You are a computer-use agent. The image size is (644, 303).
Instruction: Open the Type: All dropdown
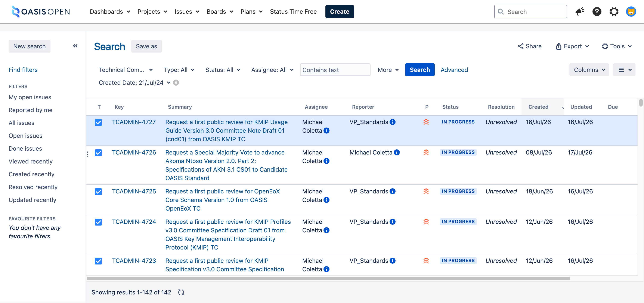tap(179, 70)
